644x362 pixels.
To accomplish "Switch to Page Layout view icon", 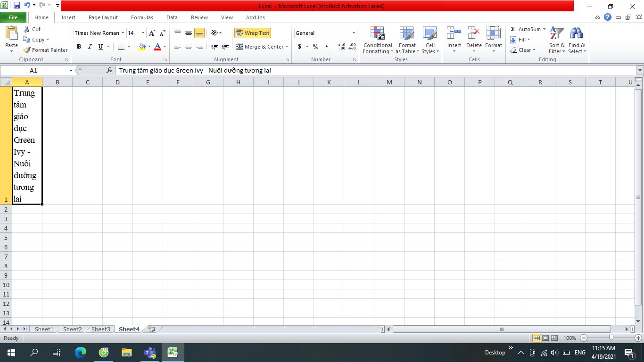I will (x=545, y=338).
